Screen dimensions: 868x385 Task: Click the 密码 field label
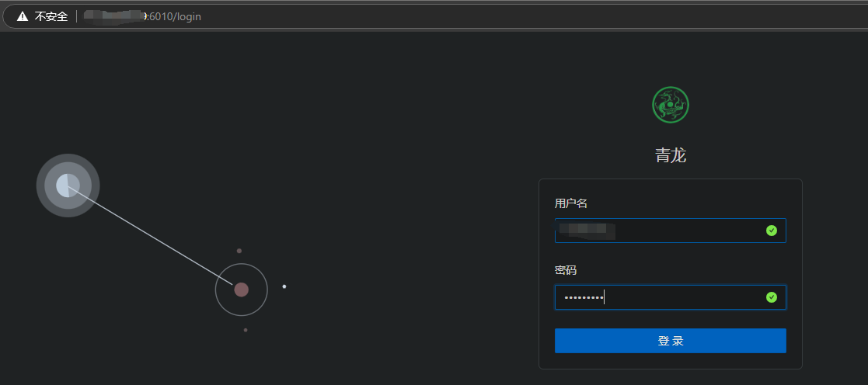565,270
